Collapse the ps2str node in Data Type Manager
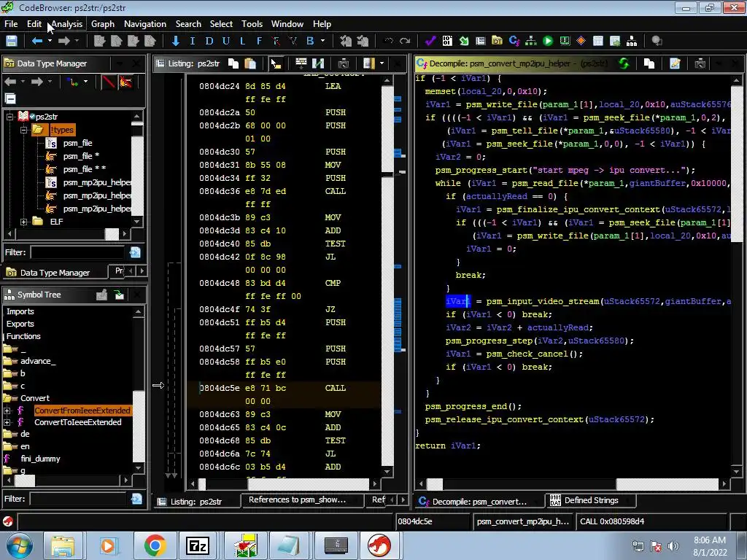 tap(9, 116)
